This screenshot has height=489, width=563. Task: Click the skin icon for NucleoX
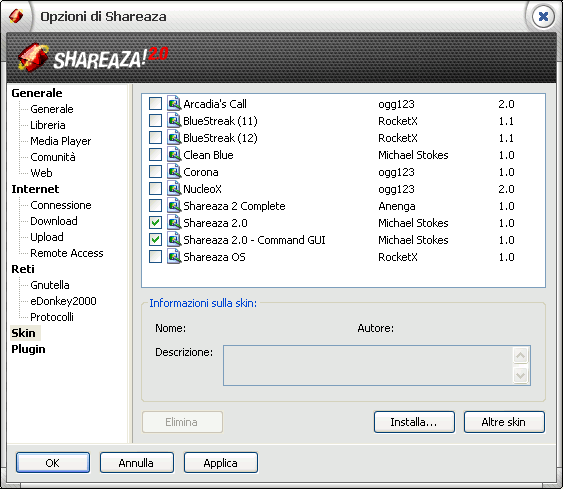click(x=174, y=189)
